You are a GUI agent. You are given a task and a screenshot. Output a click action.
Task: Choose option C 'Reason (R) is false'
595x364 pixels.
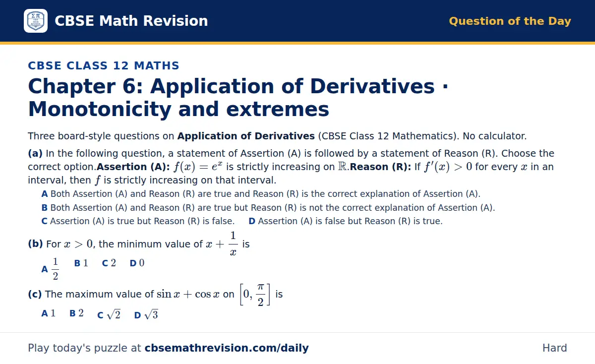138,221
